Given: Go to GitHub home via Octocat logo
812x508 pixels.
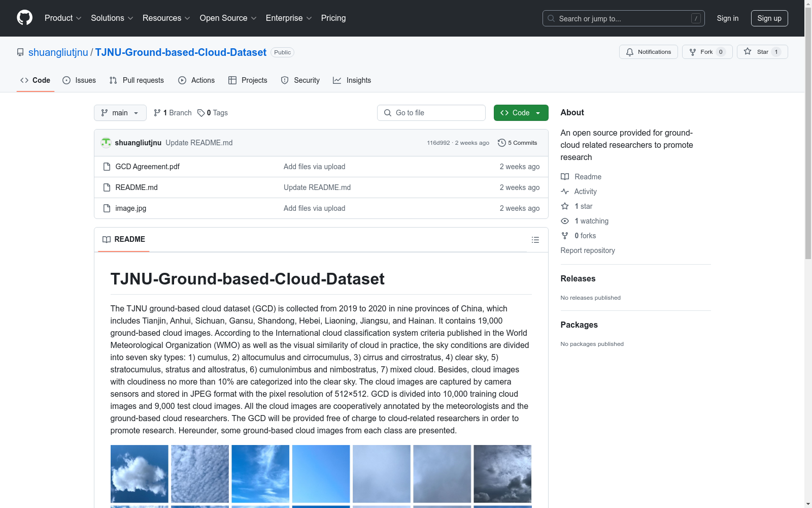Looking at the screenshot, I should pyautogui.click(x=24, y=18).
